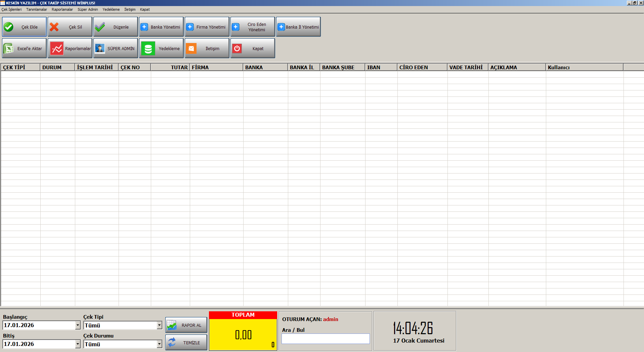Click the SÜPER ADMİN user icon
Screen dimensions: 644x352
click(x=100, y=48)
